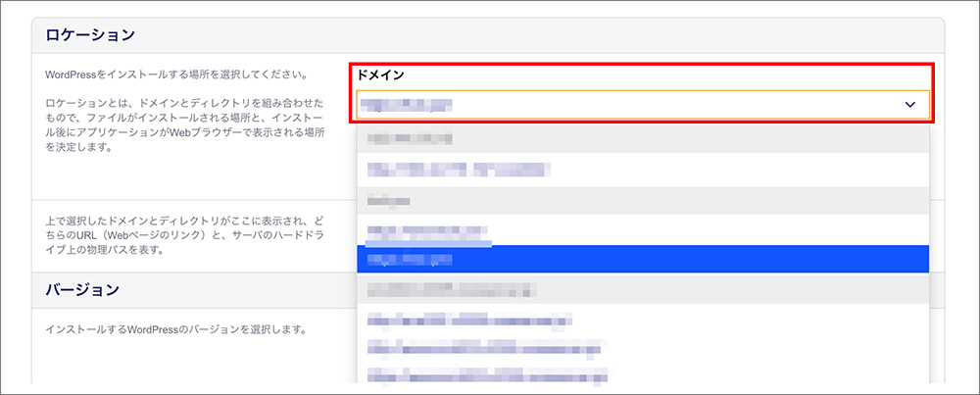Click the text 'インストールするWordPressのバージョンを選択します。'
Image resolution: width=980 pixels, height=395 pixels.
(x=175, y=328)
